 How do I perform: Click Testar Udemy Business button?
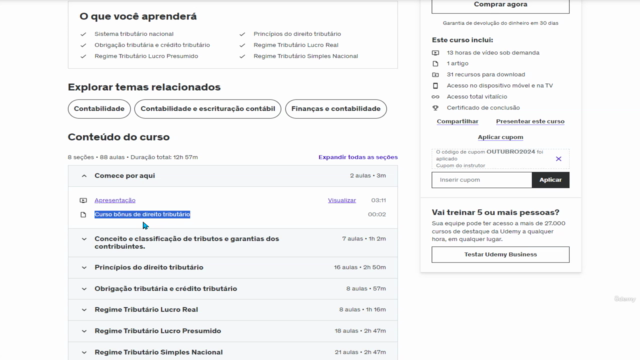point(500,254)
